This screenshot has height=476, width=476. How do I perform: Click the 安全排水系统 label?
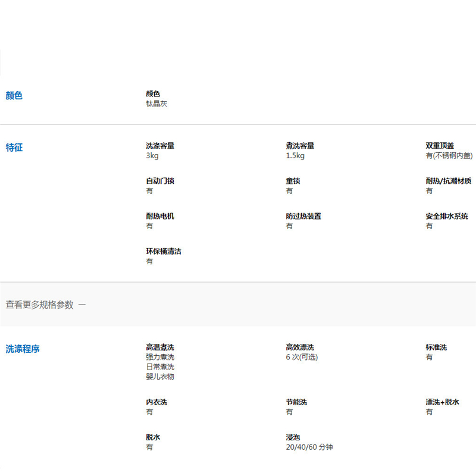point(447,216)
